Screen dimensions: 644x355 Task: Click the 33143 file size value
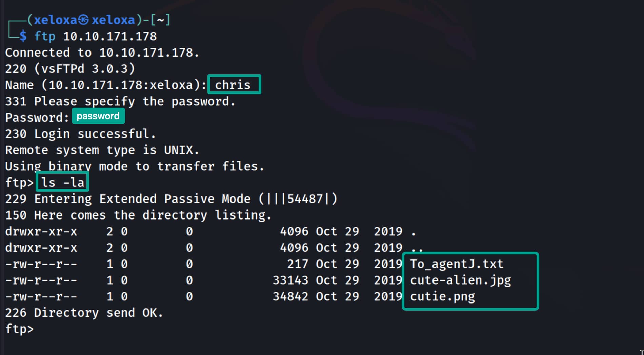pyautogui.click(x=290, y=280)
